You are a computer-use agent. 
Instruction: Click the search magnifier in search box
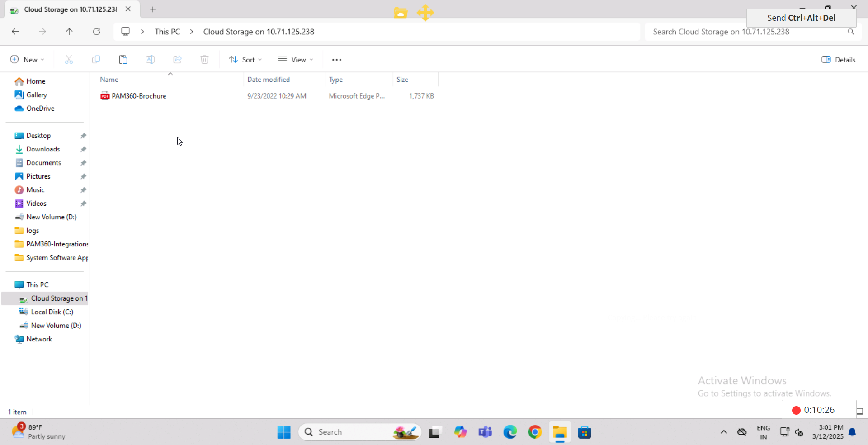pos(851,32)
